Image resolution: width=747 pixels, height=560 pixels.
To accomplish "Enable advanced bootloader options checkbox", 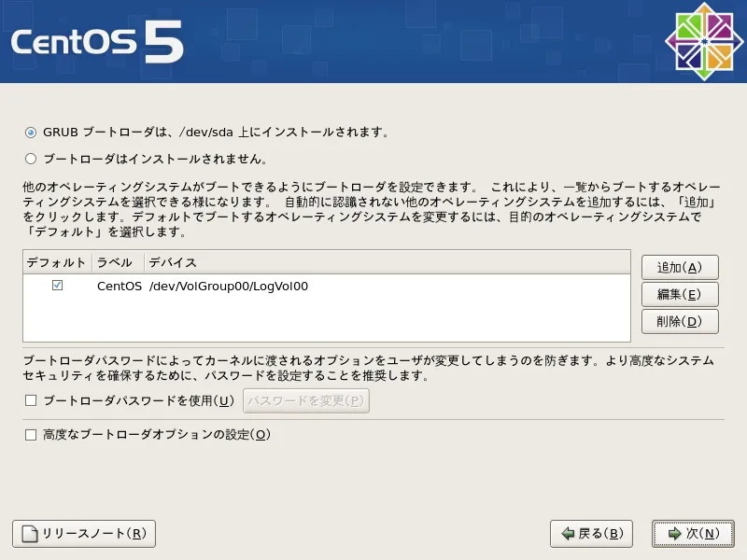I will pyautogui.click(x=31, y=435).
